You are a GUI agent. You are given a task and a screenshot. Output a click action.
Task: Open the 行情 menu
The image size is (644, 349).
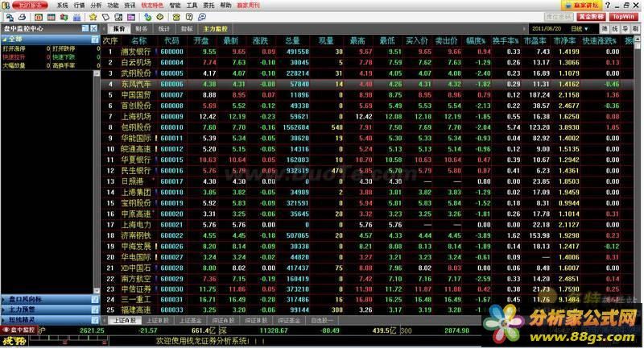pos(79,6)
